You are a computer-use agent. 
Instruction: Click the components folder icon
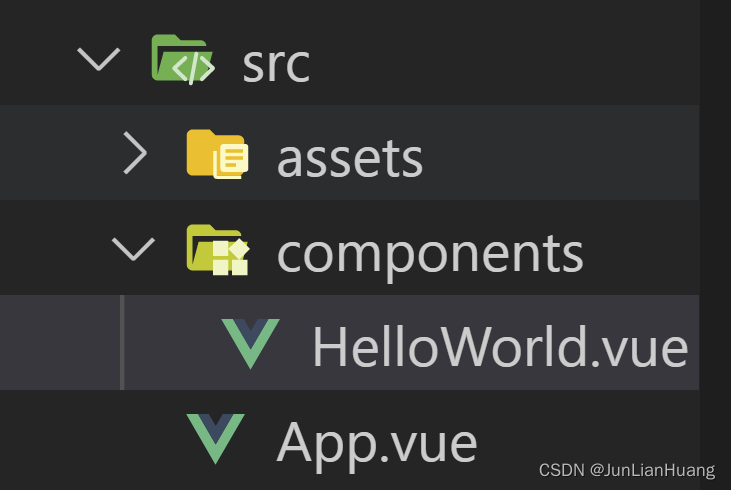[217, 250]
